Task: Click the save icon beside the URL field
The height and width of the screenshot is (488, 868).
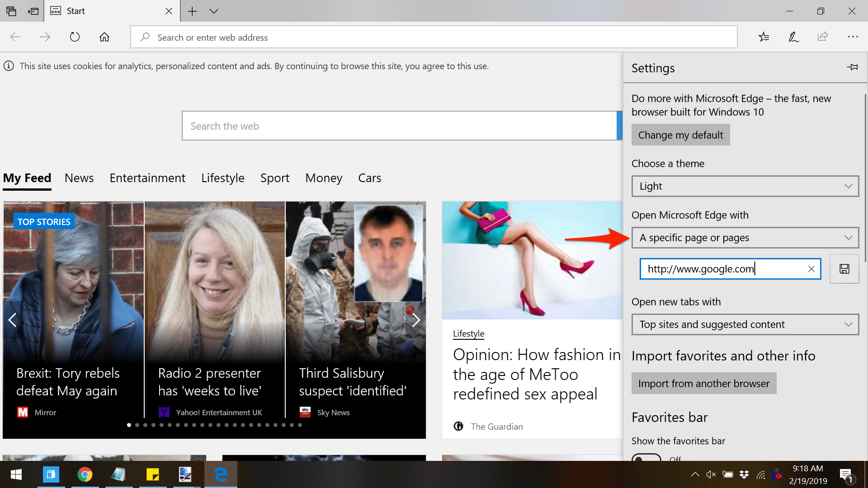Action: click(x=844, y=269)
